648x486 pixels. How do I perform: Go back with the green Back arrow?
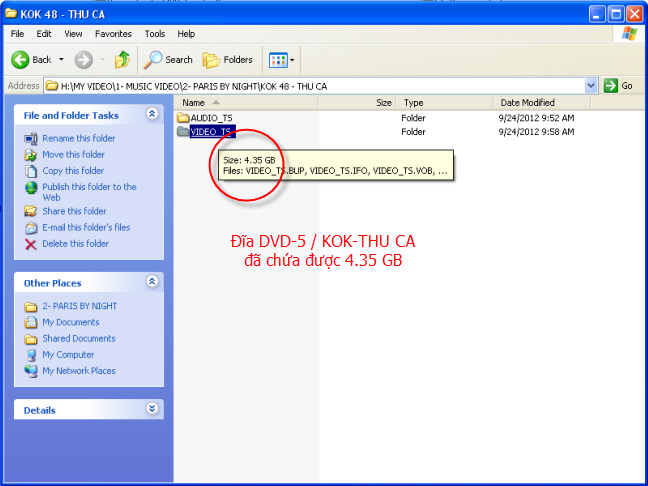[31, 60]
